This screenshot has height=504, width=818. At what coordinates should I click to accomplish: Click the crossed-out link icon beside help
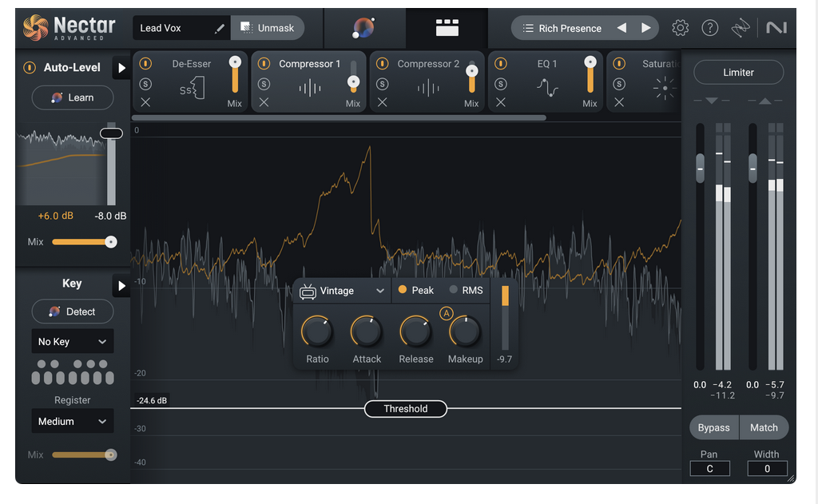(x=741, y=28)
